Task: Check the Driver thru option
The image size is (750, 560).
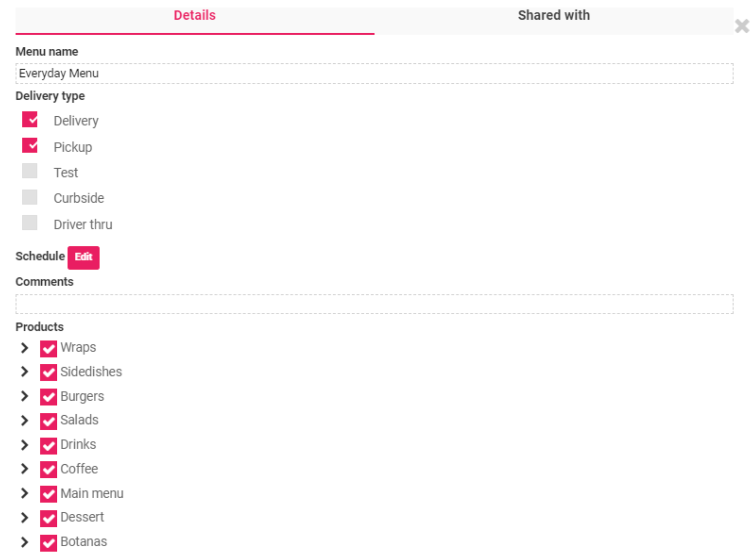Action: 30,223
